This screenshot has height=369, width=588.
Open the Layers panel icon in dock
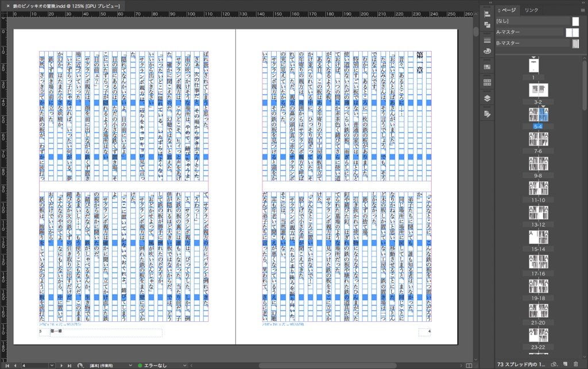coord(487,98)
